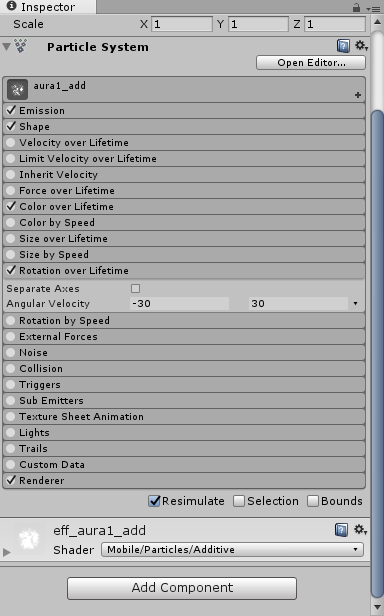Toggle the Inspector lock icon
Viewport: 384px width, 616px height.
[356, 7]
